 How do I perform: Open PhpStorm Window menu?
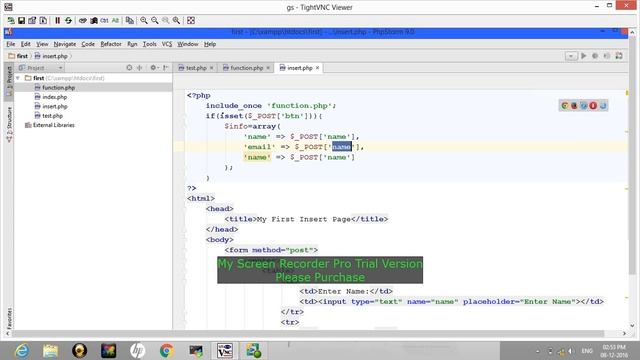pos(187,44)
